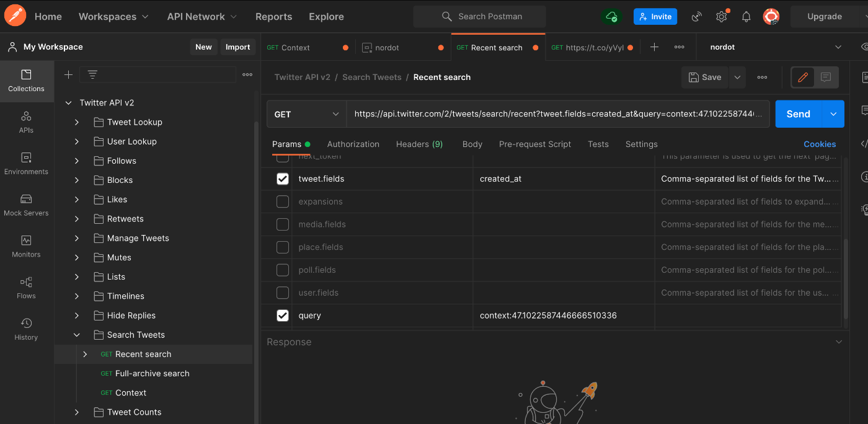
Task: Open the notifications bell icon
Action: tap(746, 17)
